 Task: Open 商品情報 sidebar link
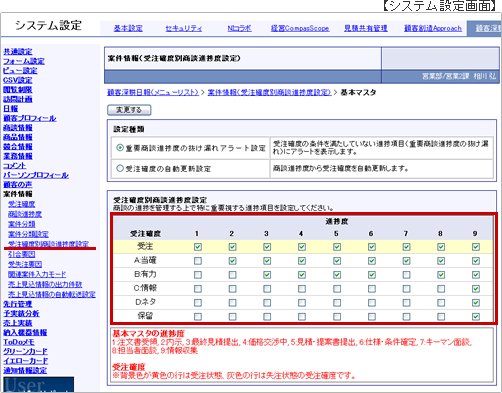click(x=18, y=137)
